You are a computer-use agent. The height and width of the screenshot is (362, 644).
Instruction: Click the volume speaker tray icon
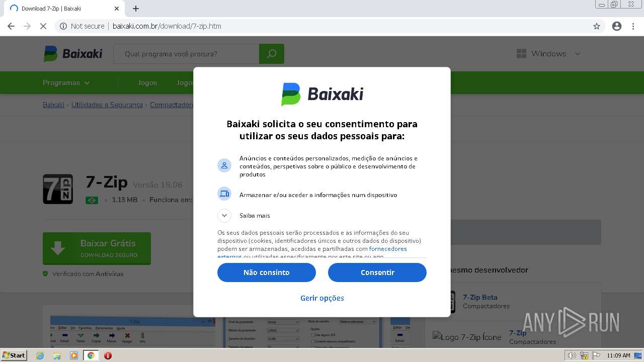coord(572,355)
